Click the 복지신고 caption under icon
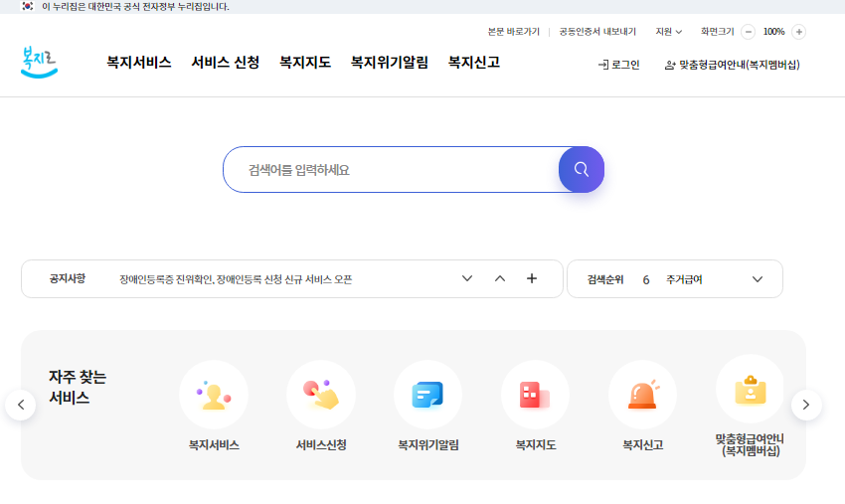Viewport: 845px width, 504px height. point(642,445)
